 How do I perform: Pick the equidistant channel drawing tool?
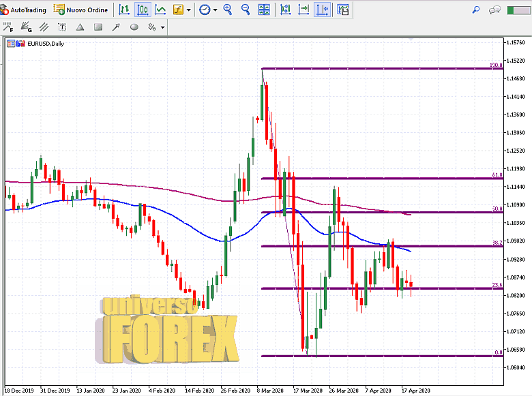(44, 27)
